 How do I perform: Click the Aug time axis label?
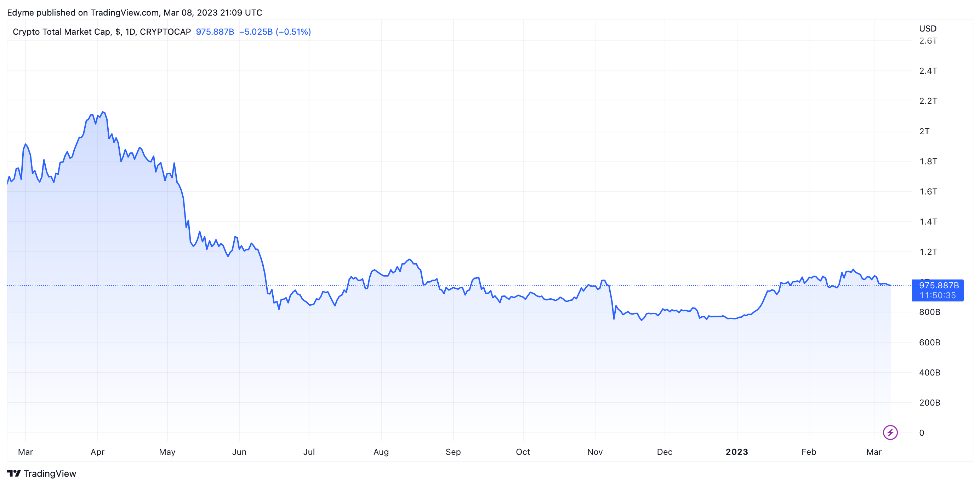[381, 452]
